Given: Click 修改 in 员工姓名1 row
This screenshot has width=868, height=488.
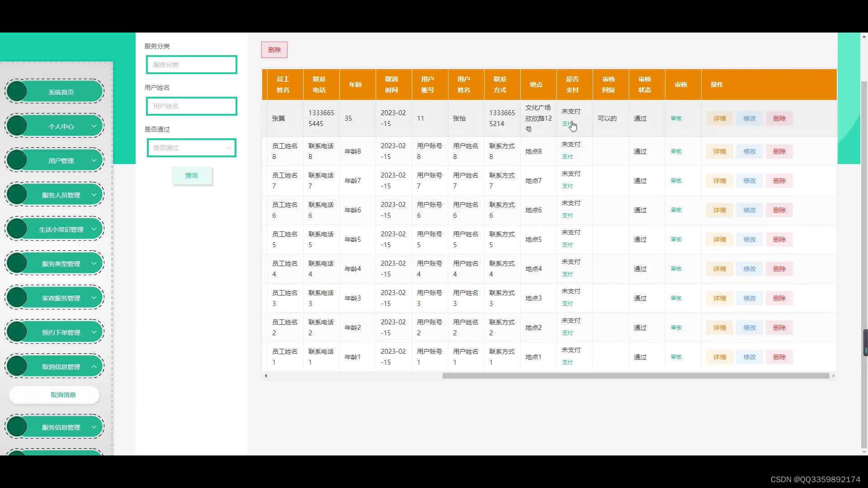Looking at the screenshot, I should pyautogui.click(x=749, y=357).
